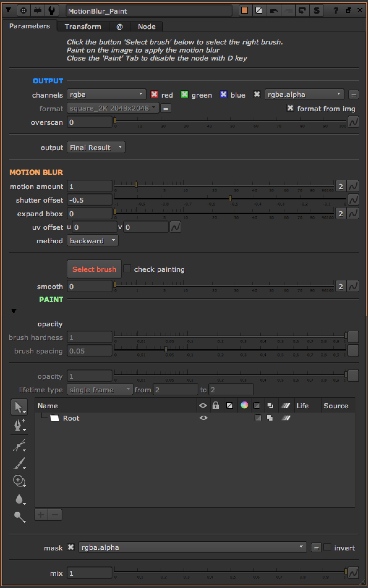Toggle the format from img checkbox
Viewport: 368px width, 588px height.
click(x=290, y=108)
